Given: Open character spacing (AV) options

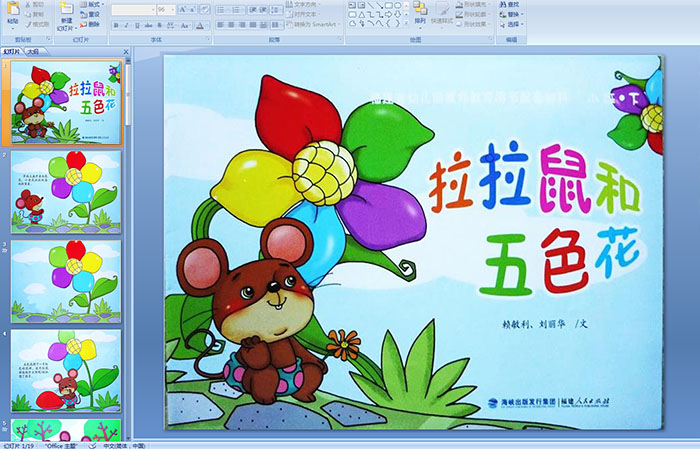Looking at the screenshot, I should [171, 25].
